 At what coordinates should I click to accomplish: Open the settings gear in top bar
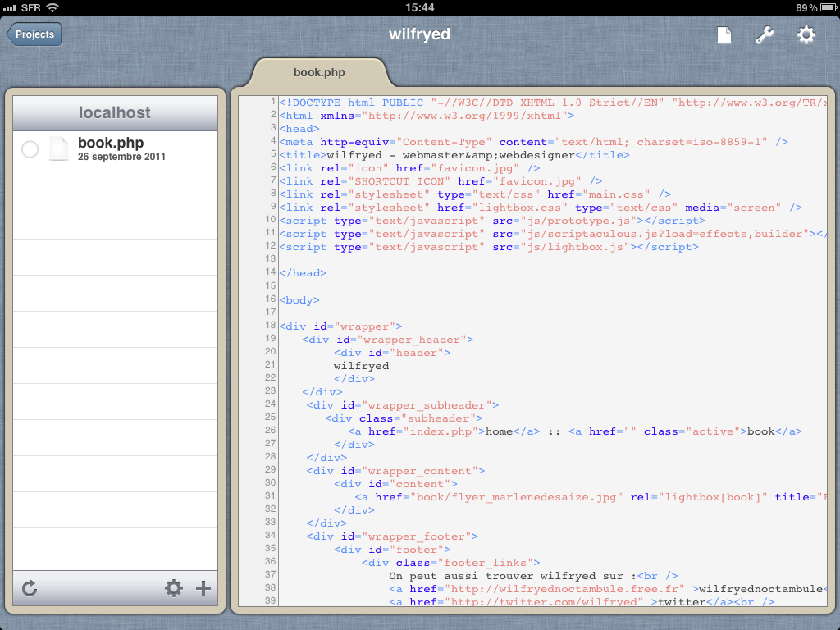pyautogui.click(x=806, y=34)
